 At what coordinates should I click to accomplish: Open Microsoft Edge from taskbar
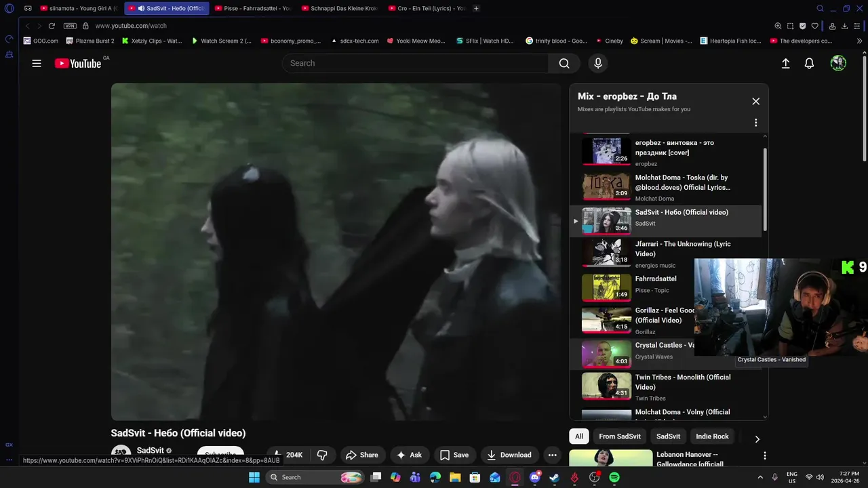(435, 477)
